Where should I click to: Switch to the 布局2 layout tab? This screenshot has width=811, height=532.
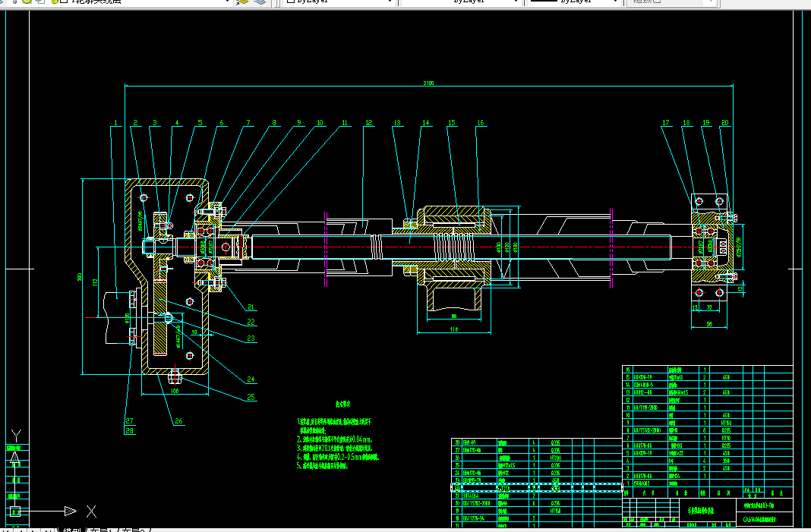134,530
